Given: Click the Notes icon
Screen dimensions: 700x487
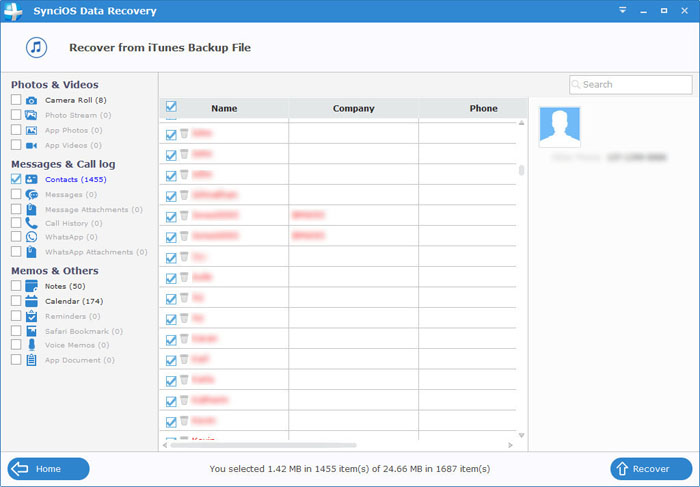Looking at the screenshot, I should point(31,286).
